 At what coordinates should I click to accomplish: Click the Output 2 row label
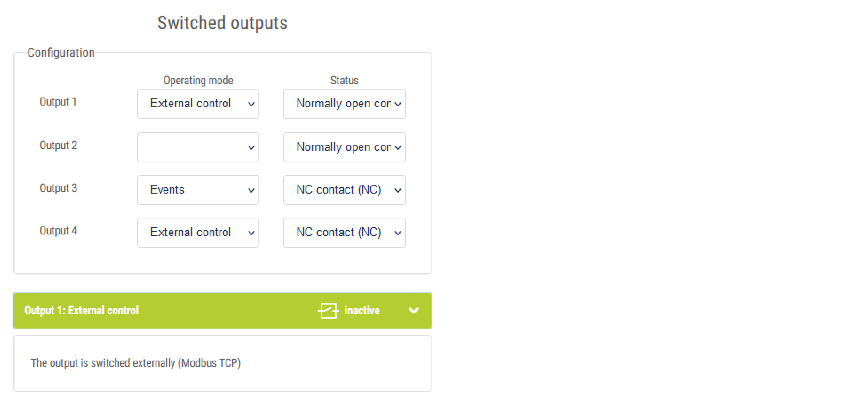[x=58, y=145]
